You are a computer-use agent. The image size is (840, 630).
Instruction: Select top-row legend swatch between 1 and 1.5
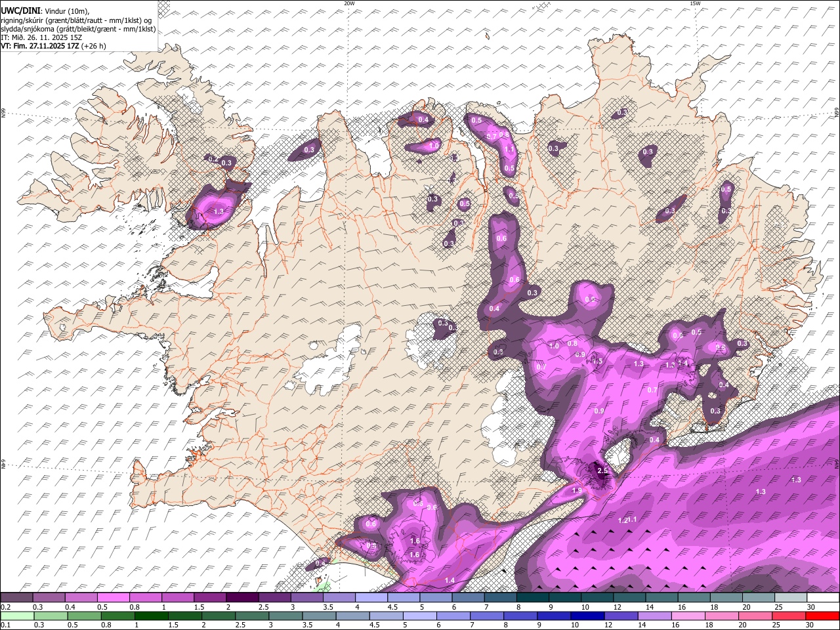point(178,597)
